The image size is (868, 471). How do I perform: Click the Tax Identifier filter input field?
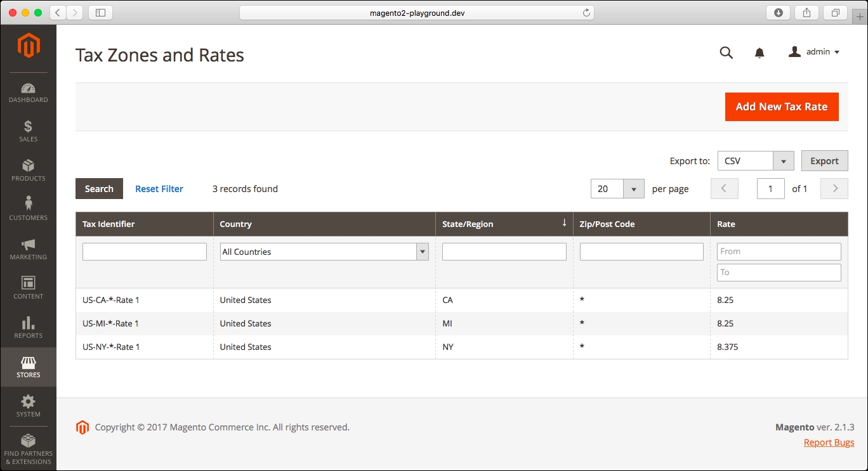pyautogui.click(x=144, y=251)
